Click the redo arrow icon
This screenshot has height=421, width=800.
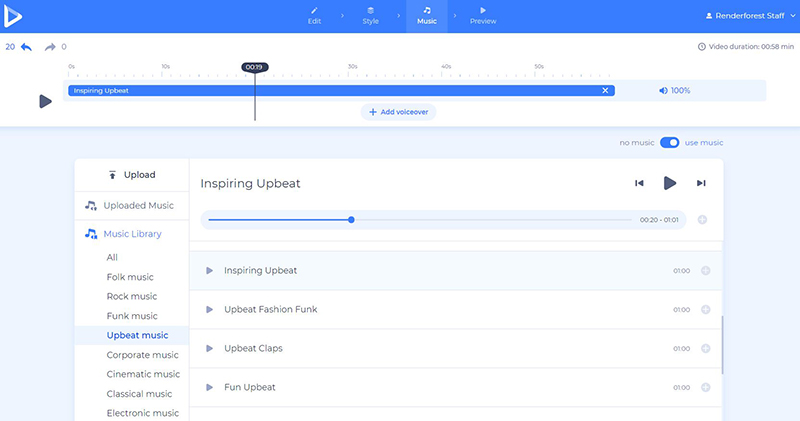49,47
